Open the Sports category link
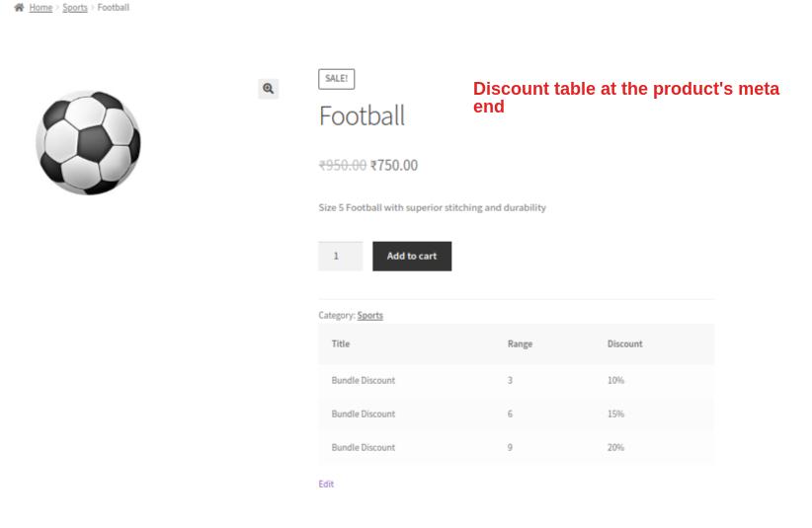This screenshot has width=812, height=528. [370, 316]
